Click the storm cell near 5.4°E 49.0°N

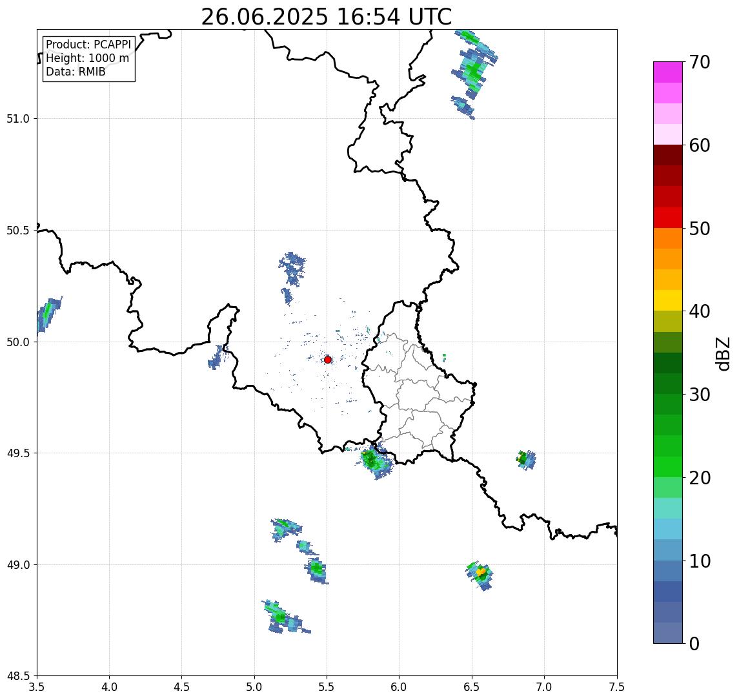pyautogui.click(x=316, y=571)
